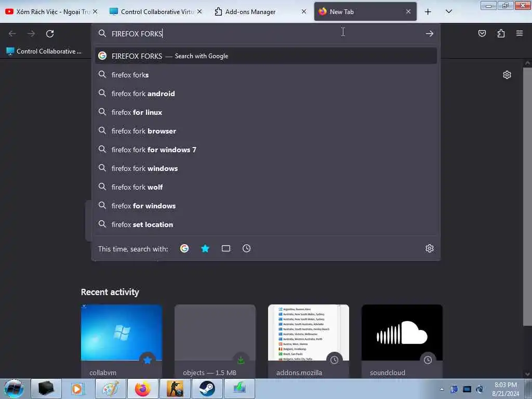Open New Tab personalize gear icon

coord(507,75)
